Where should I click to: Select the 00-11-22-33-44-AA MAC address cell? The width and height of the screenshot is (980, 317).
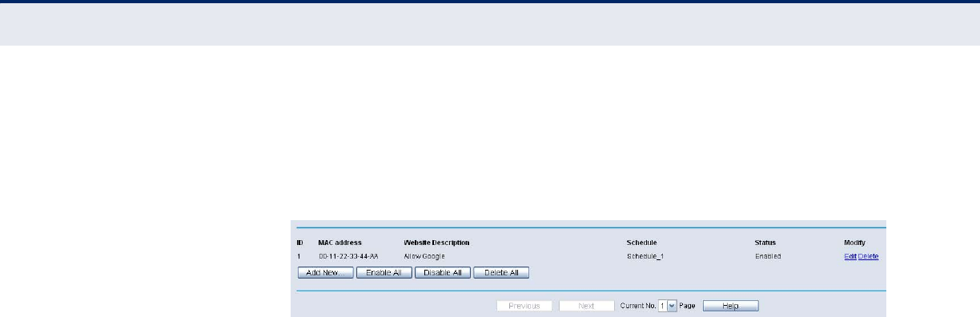pos(348,256)
